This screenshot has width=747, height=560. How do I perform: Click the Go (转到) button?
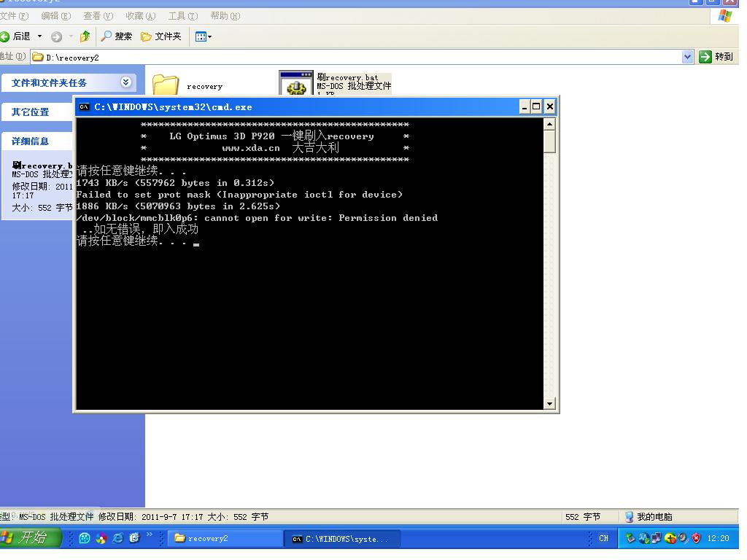(716, 57)
